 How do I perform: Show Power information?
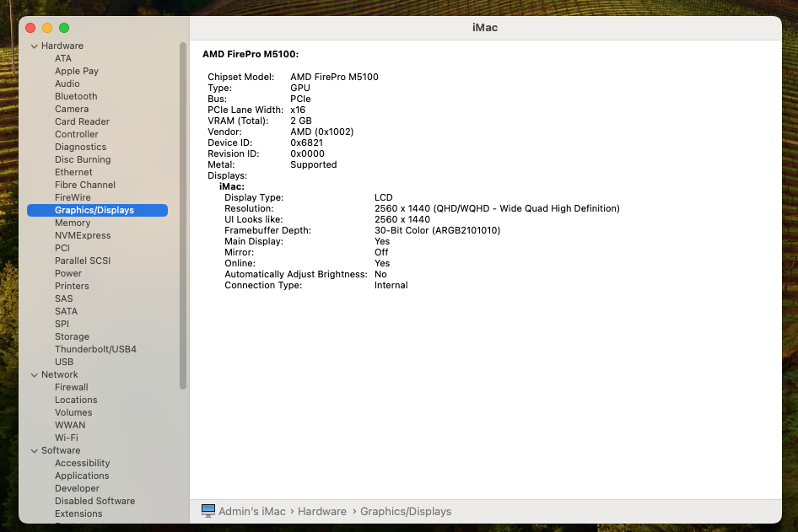(68, 273)
